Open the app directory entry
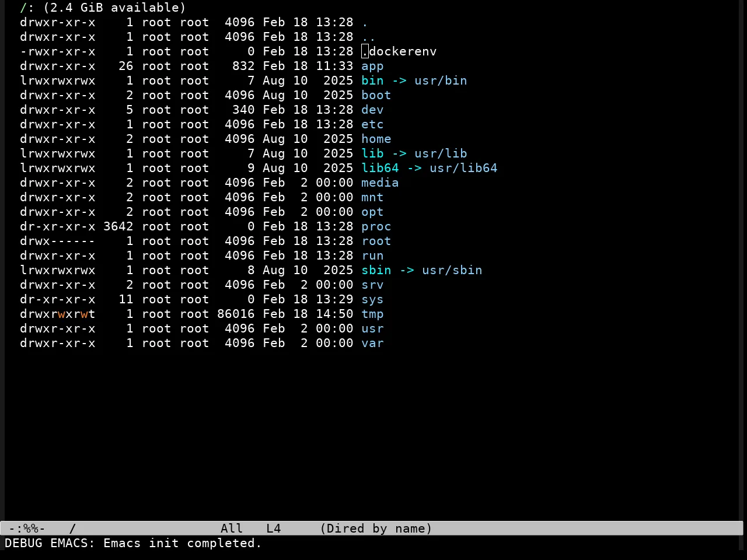Screen dimensions: 747x560 click(x=372, y=66)
